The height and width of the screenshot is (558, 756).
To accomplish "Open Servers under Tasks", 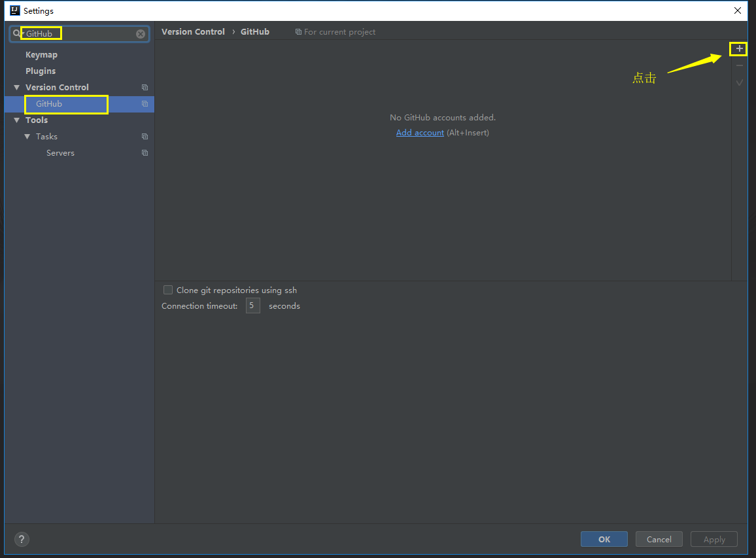I will [60, 153].
